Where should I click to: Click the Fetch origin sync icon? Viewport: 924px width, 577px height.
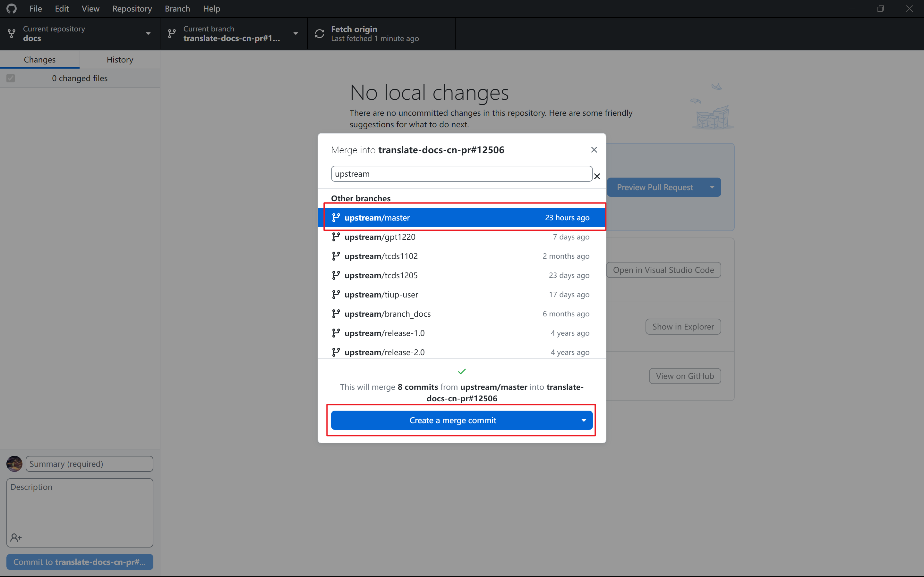click(x=320, y=34)
